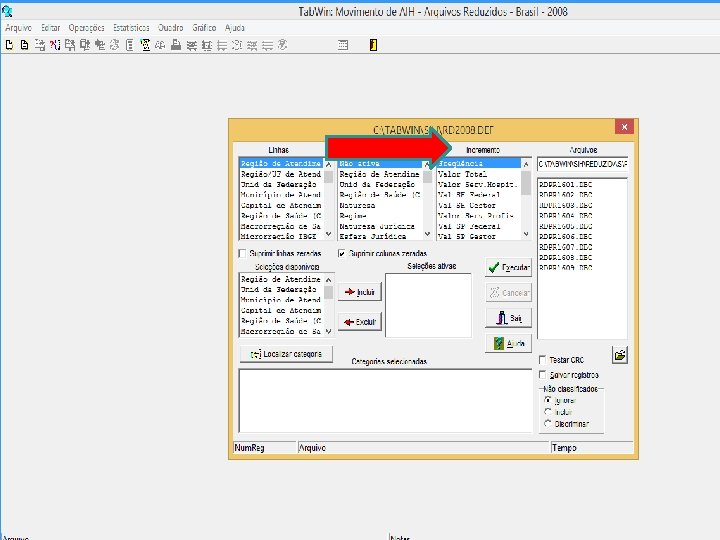Select Val SP Gestor in Incremento
720x540 pixels.
tap(478, 236)
